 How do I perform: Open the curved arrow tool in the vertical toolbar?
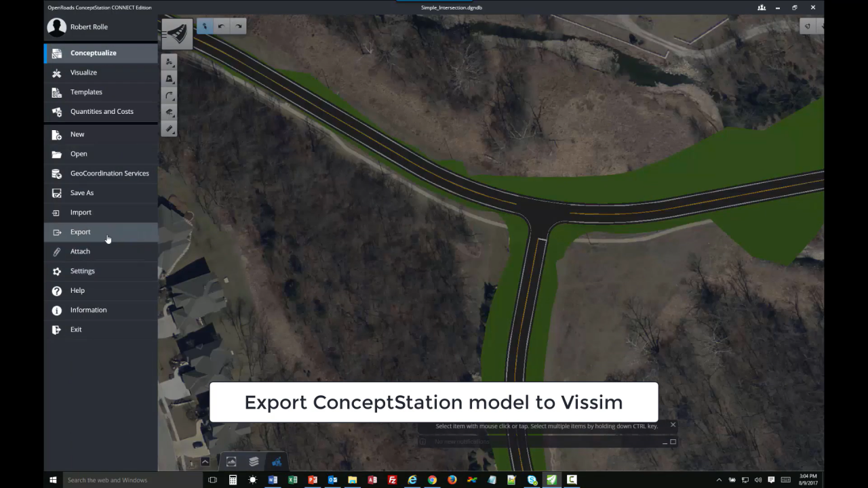(170, 96)
